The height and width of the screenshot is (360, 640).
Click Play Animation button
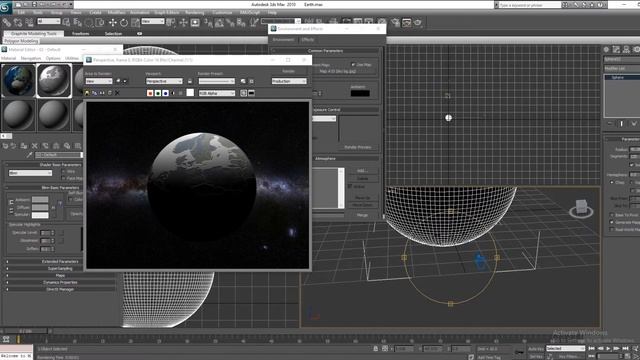[x=608, y=349]
